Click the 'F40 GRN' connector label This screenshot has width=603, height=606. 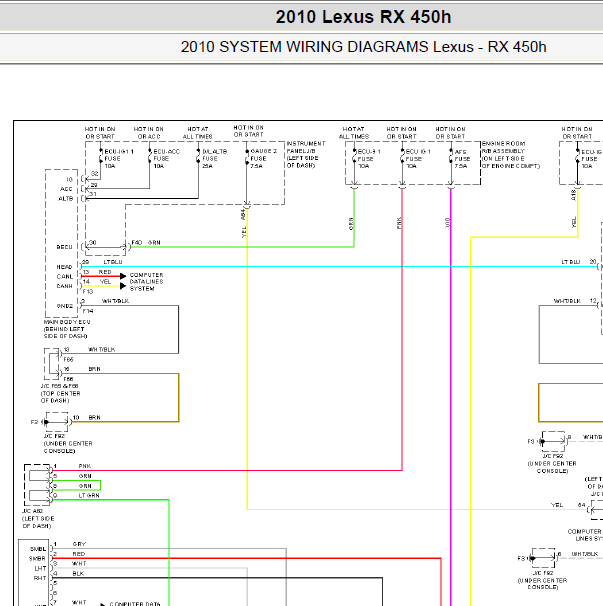tap(146, 243)
